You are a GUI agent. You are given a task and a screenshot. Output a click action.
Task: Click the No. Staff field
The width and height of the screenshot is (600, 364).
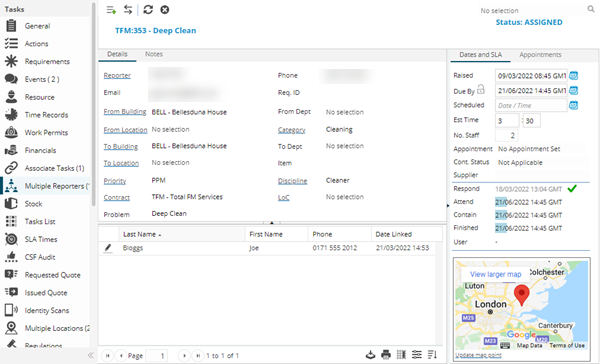(x=507, y=135)
